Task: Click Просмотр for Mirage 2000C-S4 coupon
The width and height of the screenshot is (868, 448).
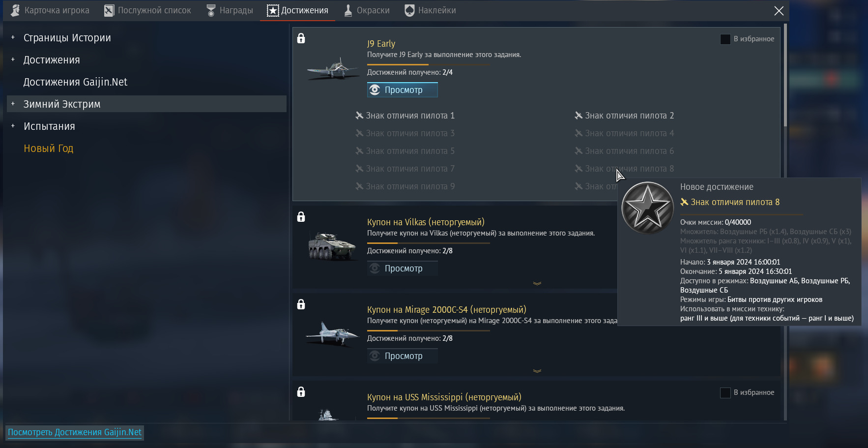Action: point(402,356)
